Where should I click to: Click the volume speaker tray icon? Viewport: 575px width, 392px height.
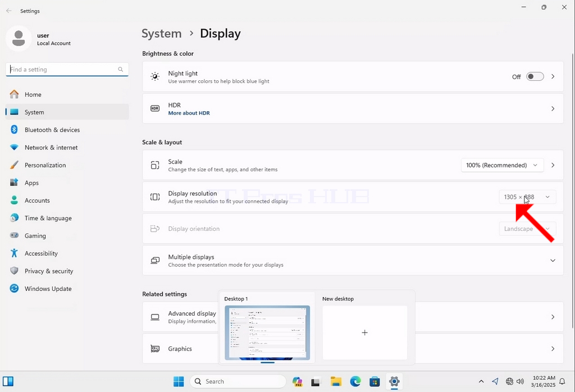[520, 381]
